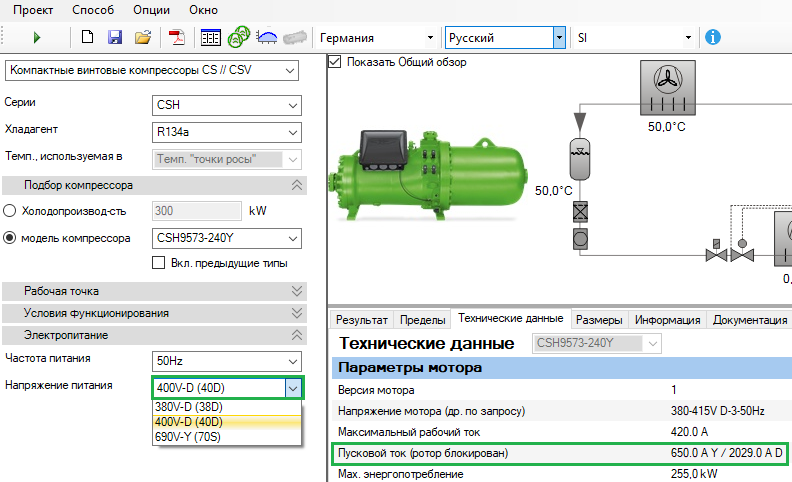792x482 pixels.
Task: Open the blue info icon
Action: pyautogui.click(x=713, y=37)
